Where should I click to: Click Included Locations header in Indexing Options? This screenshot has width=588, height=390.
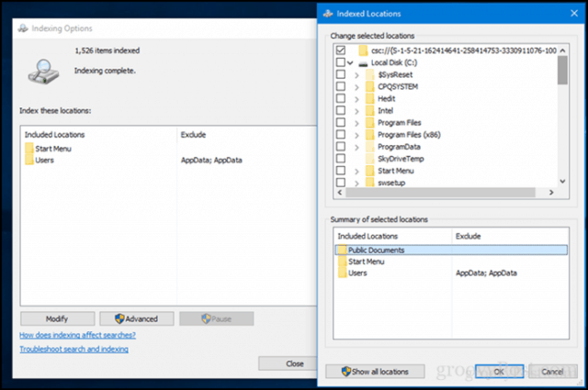coord(98,135)
